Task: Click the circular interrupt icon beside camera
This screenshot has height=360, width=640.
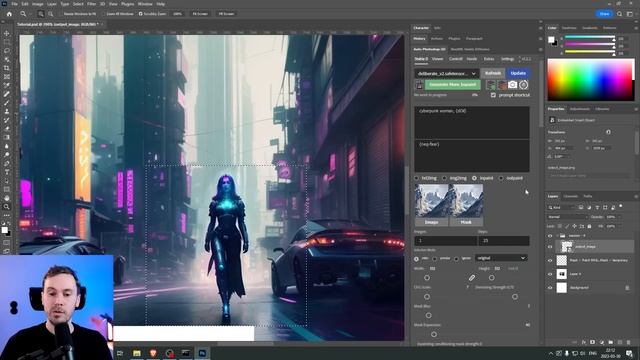Action: 524,85
